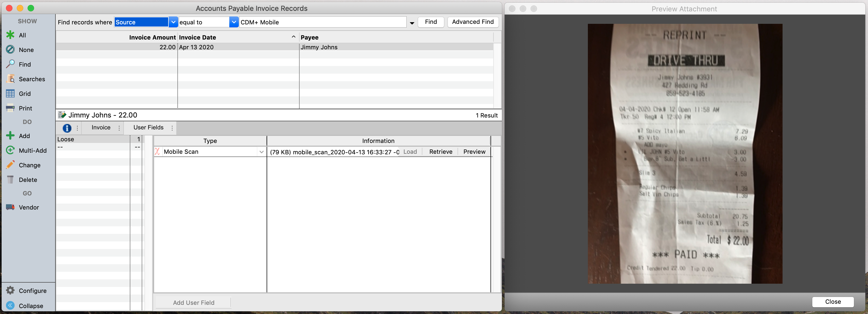
Task: Click the Print printer icon
Action: point(11,108)
